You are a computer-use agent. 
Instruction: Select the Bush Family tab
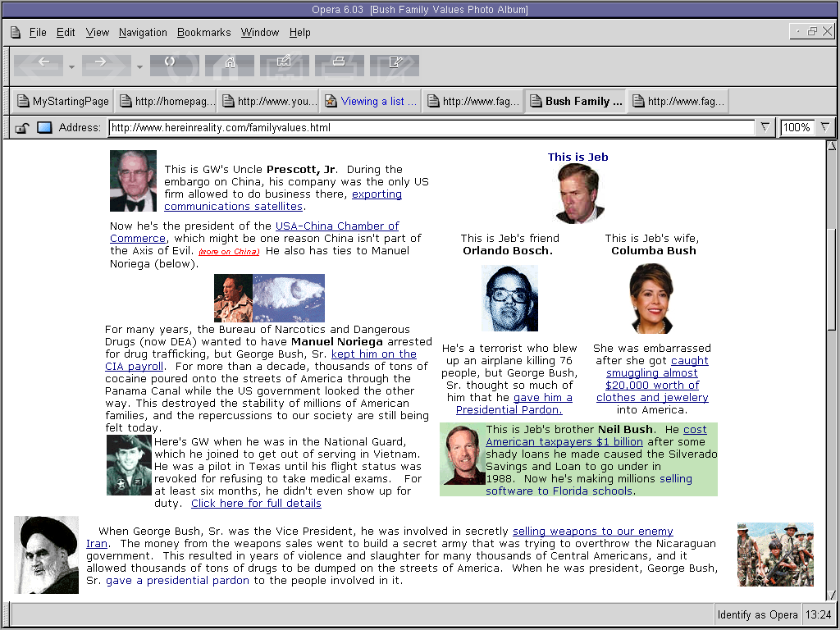[x=576, y=101]
